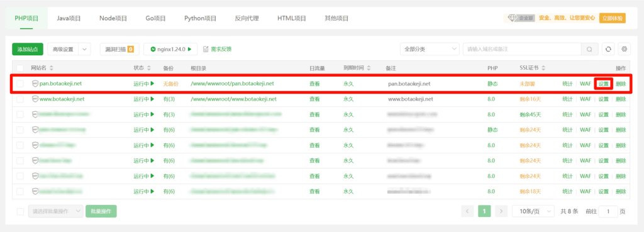Viewport: 644px width, 232px height.
Task: Click the domain search input field
Action: click(x=522, y=49)
